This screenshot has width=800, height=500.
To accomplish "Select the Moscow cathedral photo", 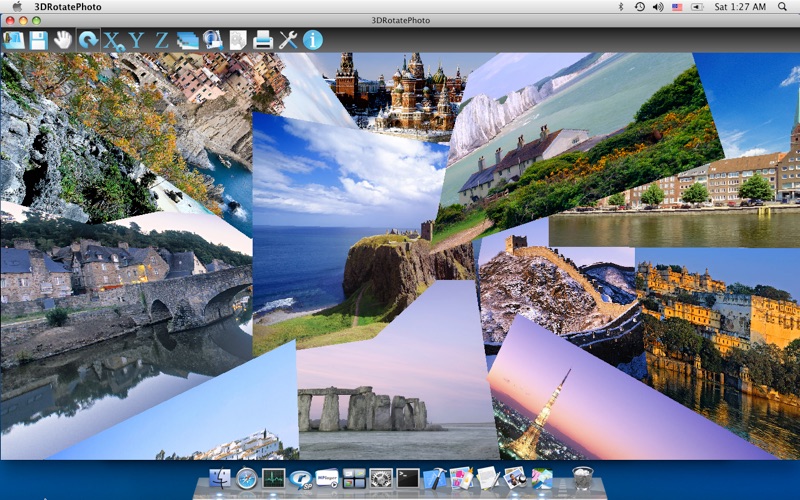I will click(x=403, y=92).
